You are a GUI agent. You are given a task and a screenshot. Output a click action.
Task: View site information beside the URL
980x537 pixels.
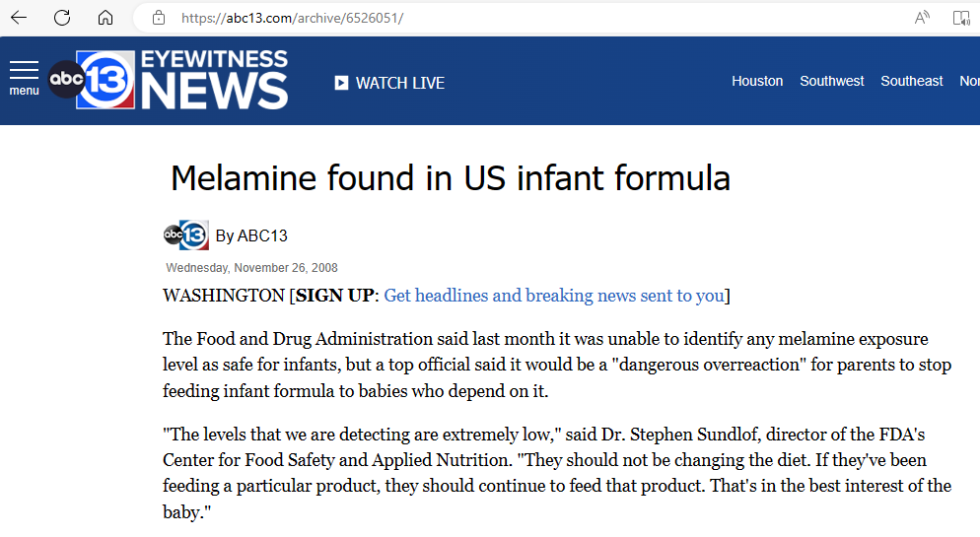click(x=158, y=18)
